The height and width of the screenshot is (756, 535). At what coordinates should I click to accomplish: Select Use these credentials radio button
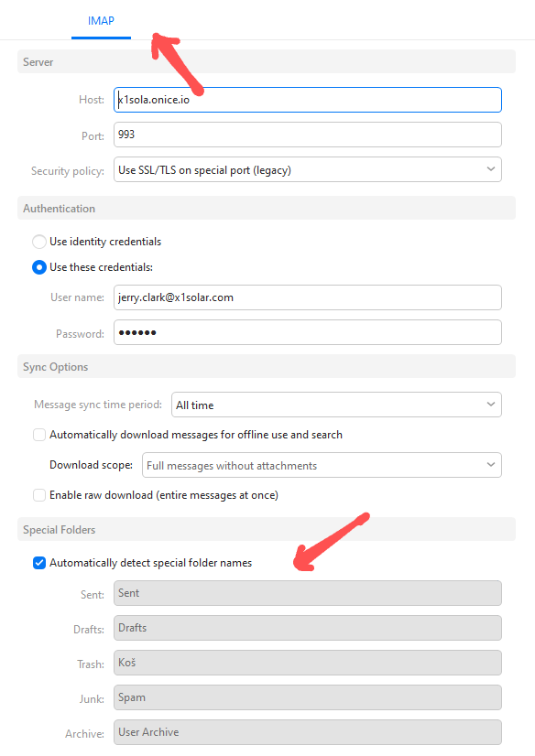(39, 267)
